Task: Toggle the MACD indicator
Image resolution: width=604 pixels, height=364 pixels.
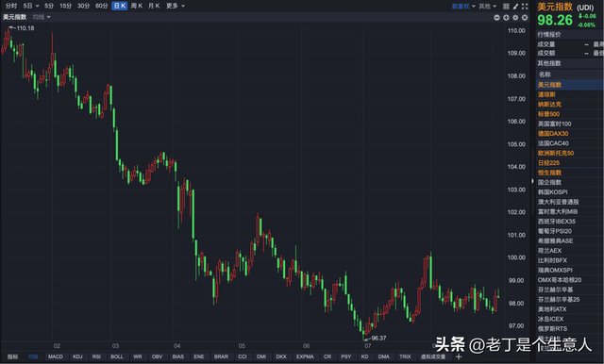Action: (56, 356)
